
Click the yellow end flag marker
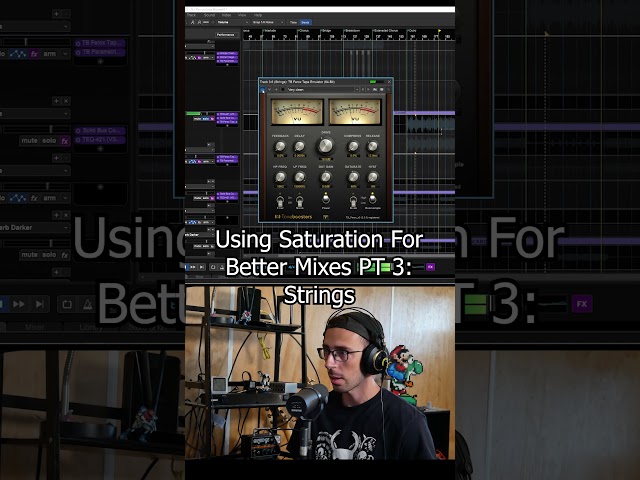(x=440, y=31)
